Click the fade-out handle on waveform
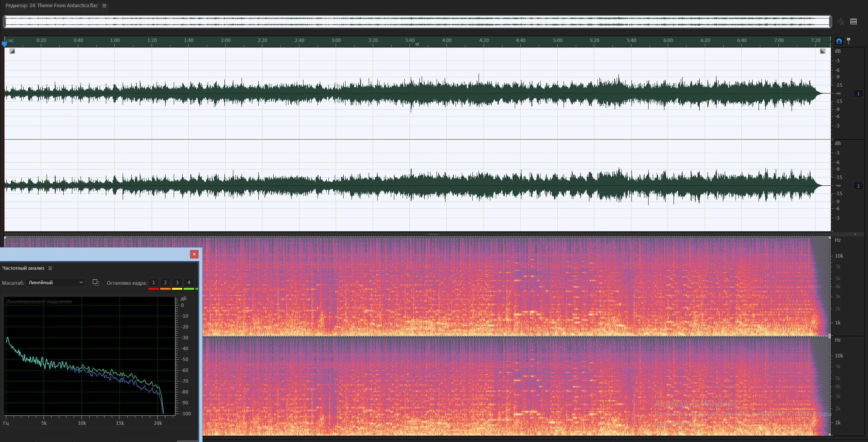 click(823, 51)
